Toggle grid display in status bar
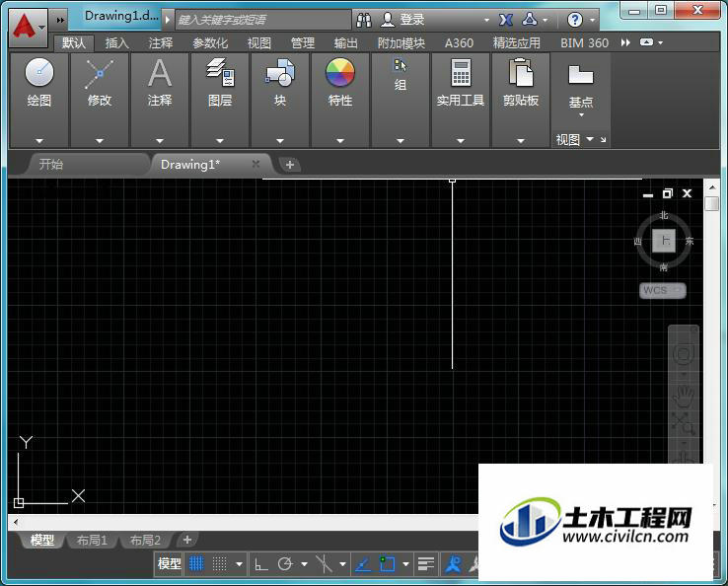The width and height of the screenshot is (728, 586). [x=196, y=564]
